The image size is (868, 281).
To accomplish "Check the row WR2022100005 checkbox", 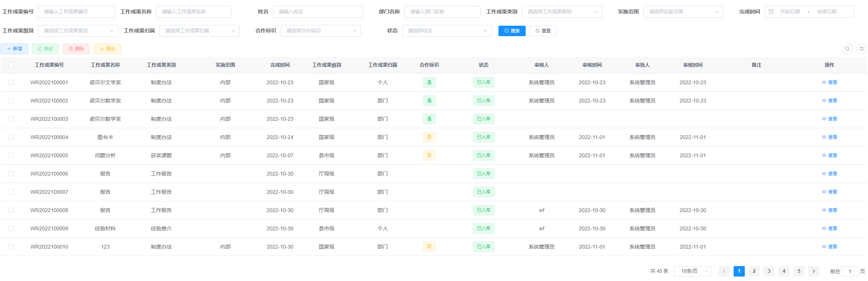I will [x=11, y=155].
